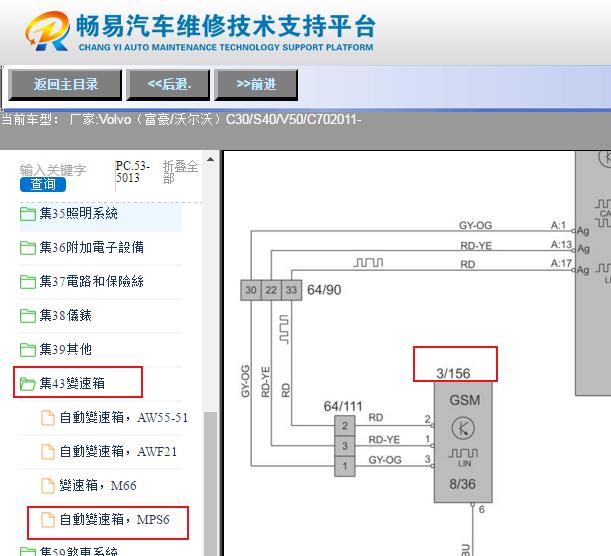Click the 折叠全部 collapse-all link
Viewport: 611px width, 556px height.
click(180, 172)
